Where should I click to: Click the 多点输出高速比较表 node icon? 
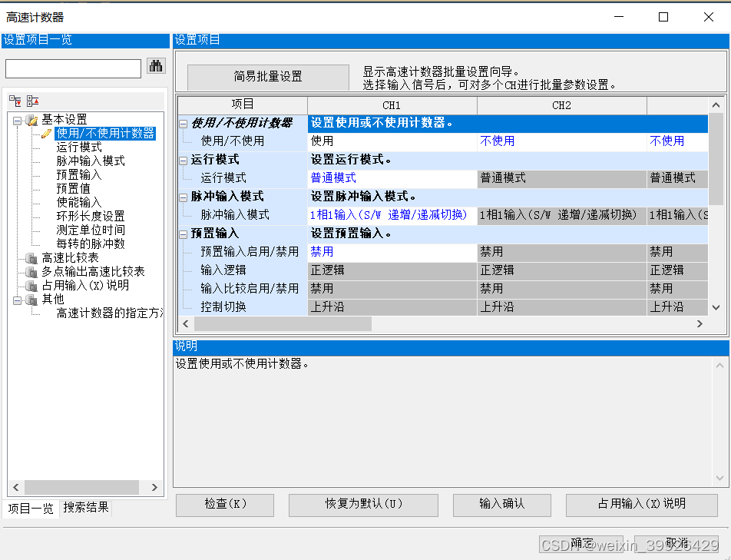click(32, 272)
